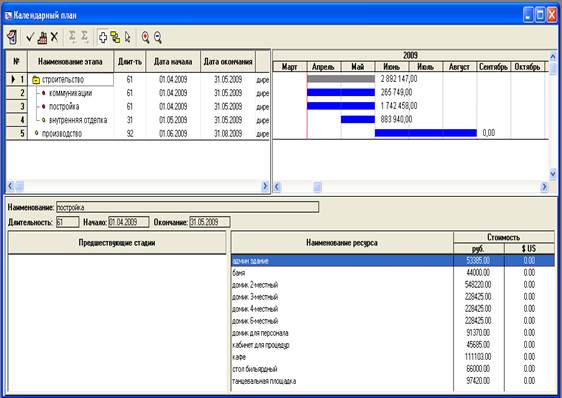Image resolution: width=562 pixels, height=398 pixels.
Task: Click the zoom in magnifier icon
Action: (x=145, y=37)
